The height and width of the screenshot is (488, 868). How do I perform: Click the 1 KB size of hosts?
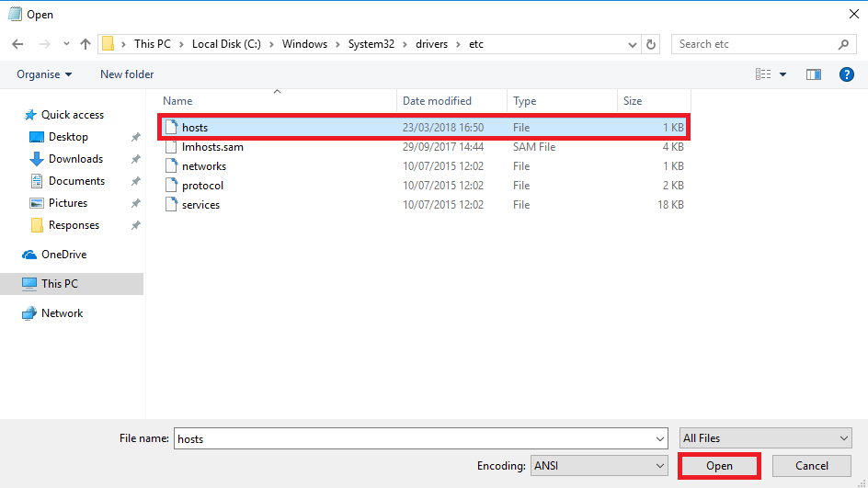coord(673,127)
